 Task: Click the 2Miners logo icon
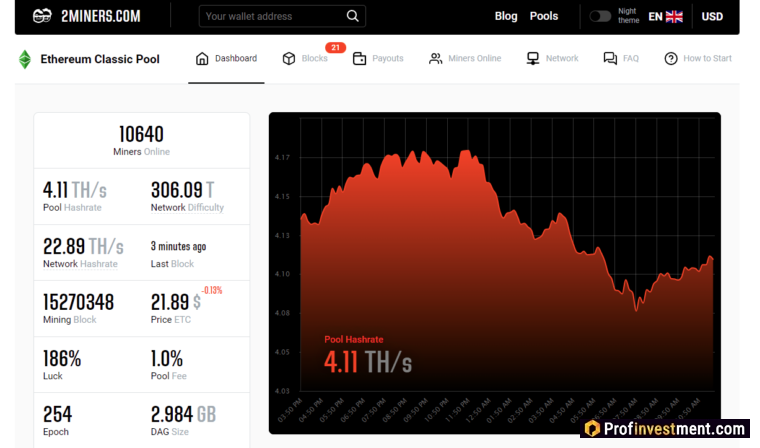(42, 16)
